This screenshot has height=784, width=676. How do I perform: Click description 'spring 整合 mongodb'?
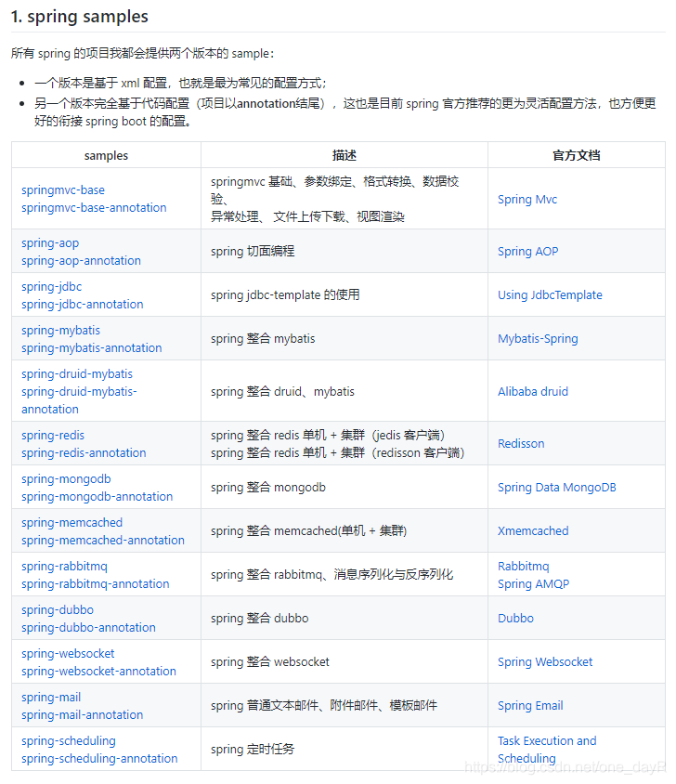pos(268,487)
